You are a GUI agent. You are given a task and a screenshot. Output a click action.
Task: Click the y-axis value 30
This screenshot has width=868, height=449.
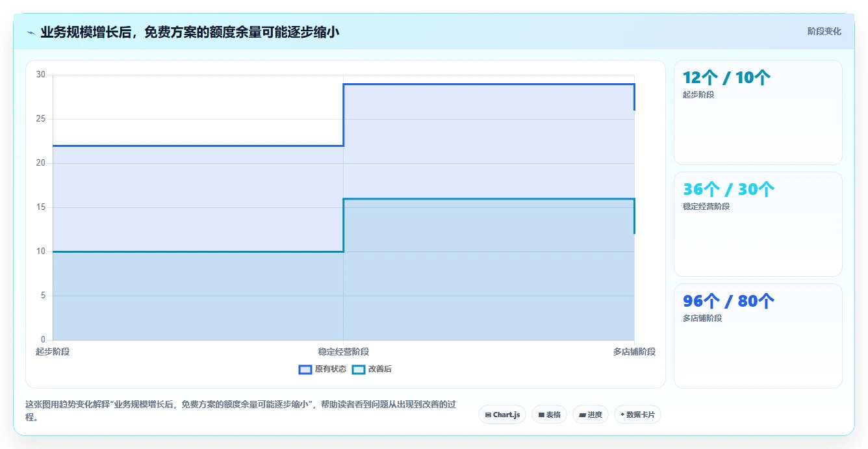point(41,75)
